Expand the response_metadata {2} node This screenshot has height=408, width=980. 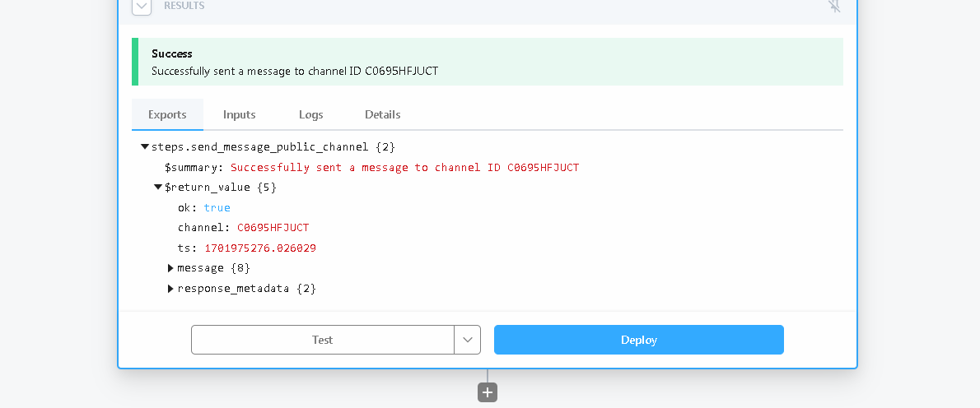pyautogui.click(x=170, y=289)
